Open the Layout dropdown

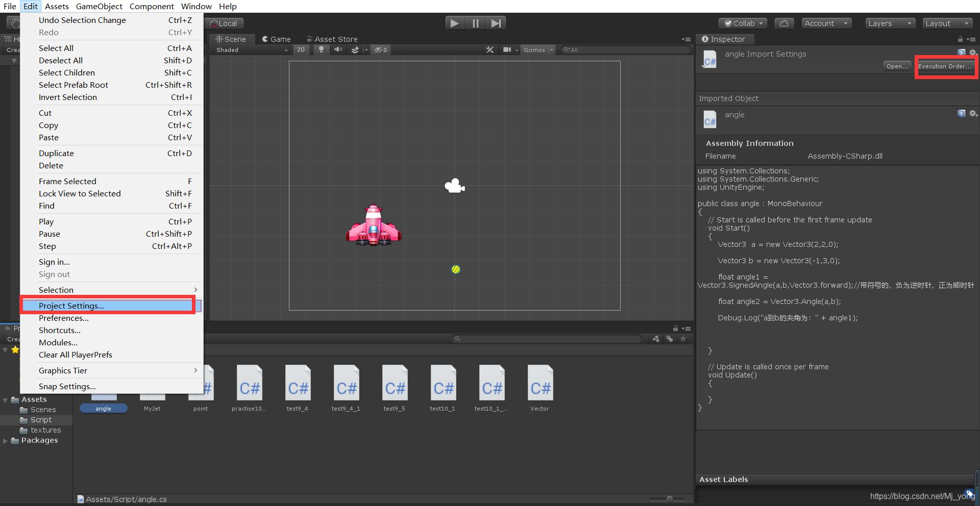click(x=947, y=23)
